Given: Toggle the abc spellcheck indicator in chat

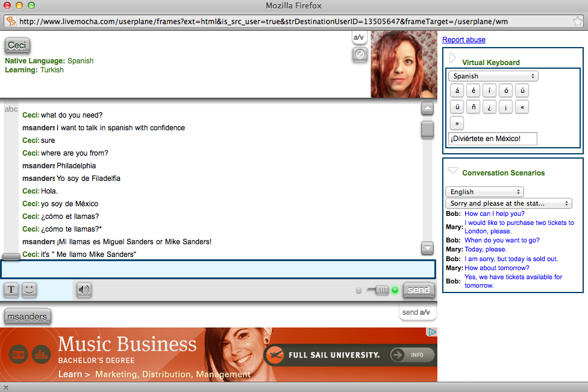Looking at the screenshot, I should 11,109.
